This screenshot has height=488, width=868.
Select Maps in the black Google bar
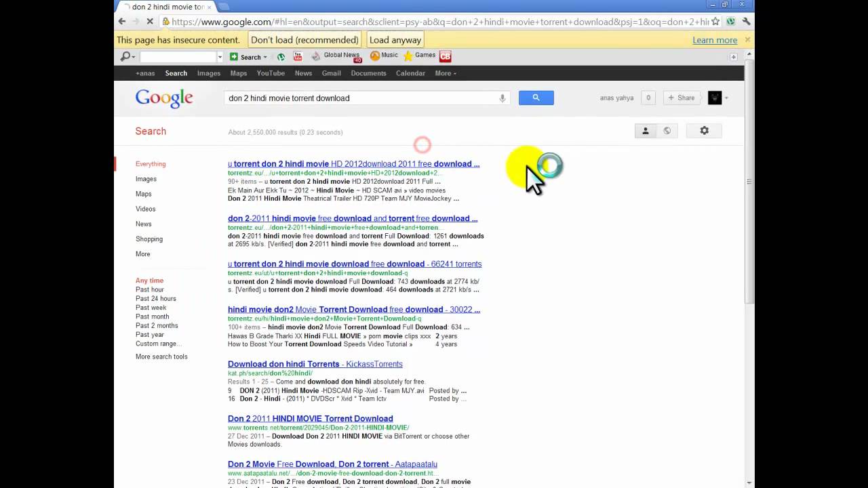239,73
